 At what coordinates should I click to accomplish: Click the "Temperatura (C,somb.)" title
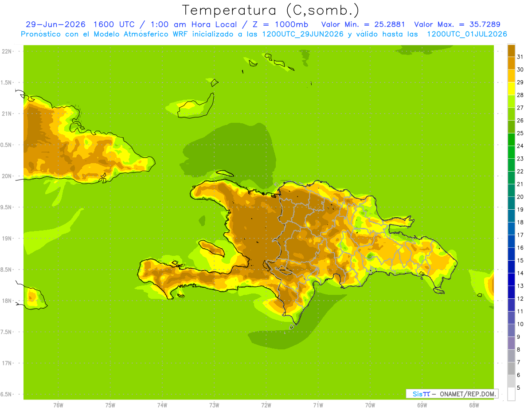(270, 10)
